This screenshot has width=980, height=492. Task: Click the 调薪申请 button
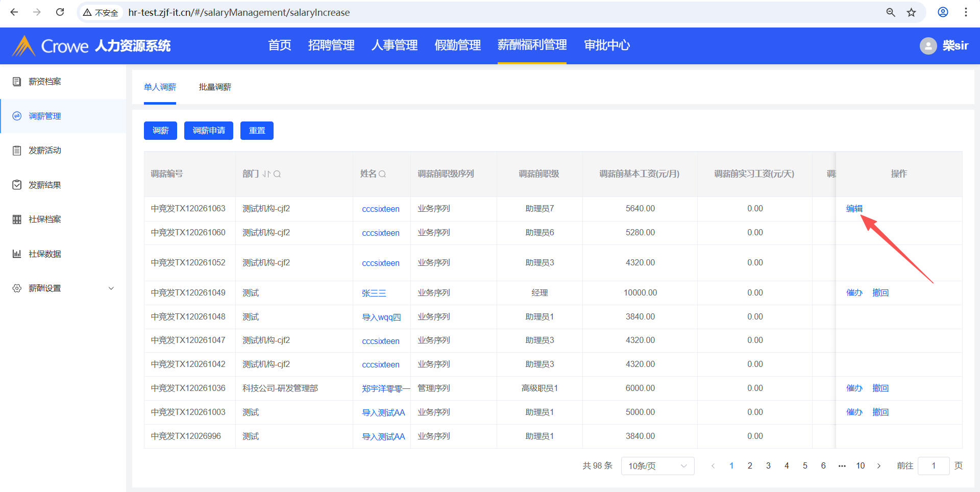[209, 131]
